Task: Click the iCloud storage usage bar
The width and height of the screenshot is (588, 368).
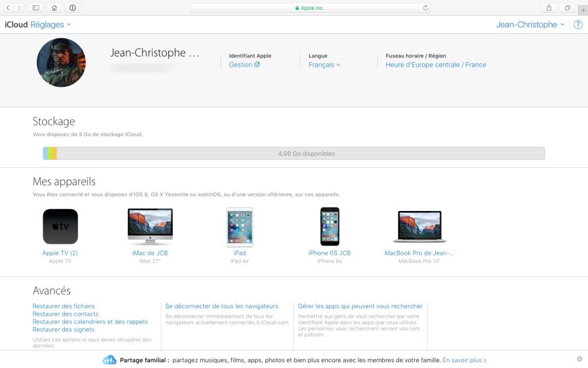Action: click(294, 153)
